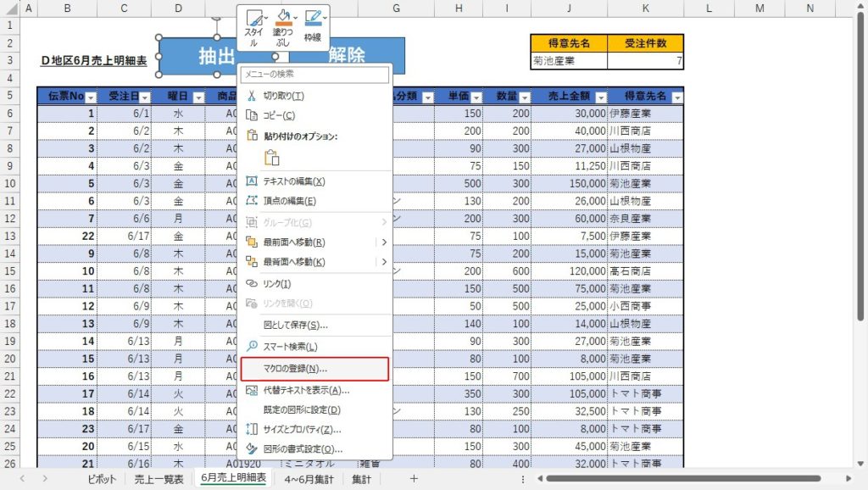The width and height of the screenshot is (868, 490).
Task: Add a new sheet with the plus button
Action: click(x=414, y=479)
